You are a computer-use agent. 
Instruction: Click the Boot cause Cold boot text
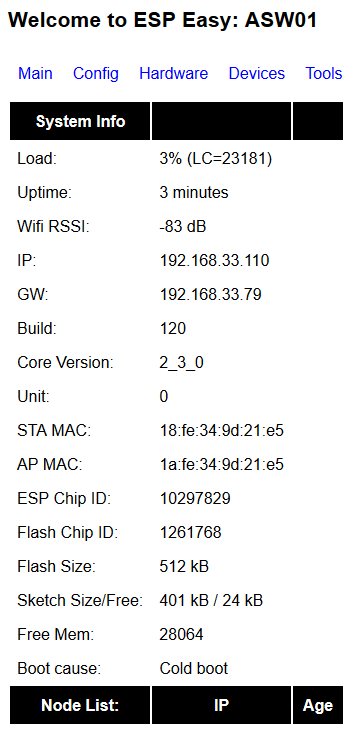194,668
